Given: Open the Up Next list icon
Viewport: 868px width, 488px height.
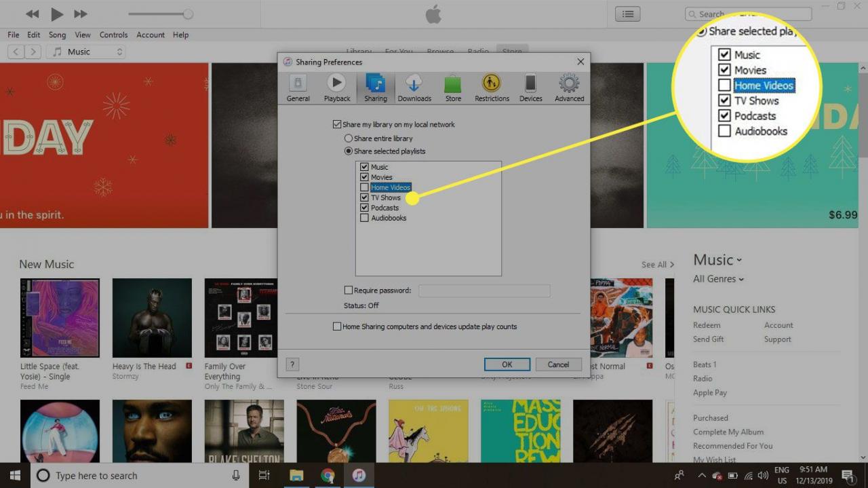Looking at the screenshot, I should (x=628, y=14).
